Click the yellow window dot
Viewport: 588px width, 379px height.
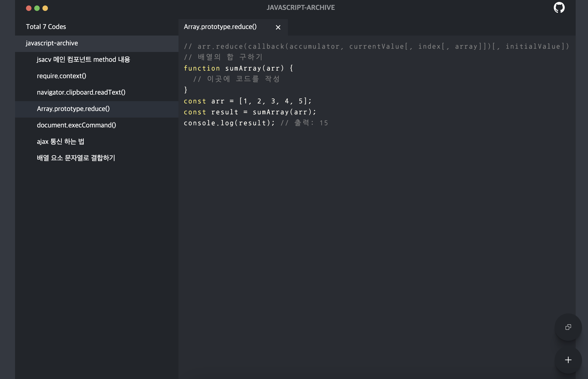(x=45, y=8)
